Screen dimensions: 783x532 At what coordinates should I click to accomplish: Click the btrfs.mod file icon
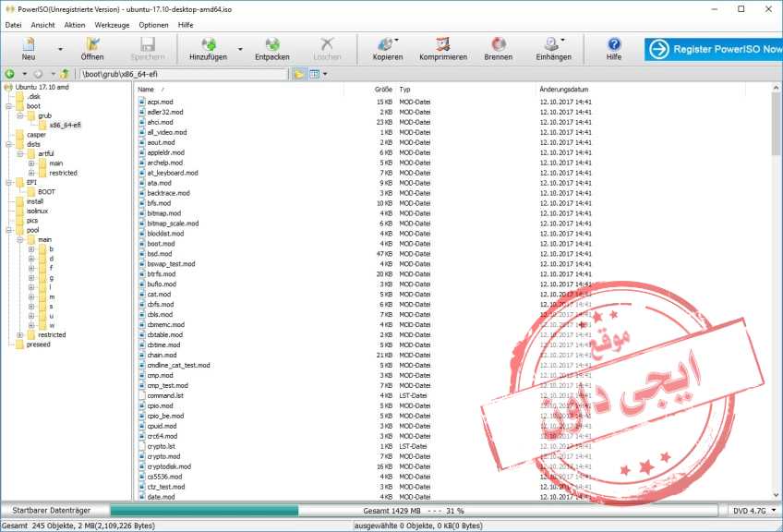142,274
